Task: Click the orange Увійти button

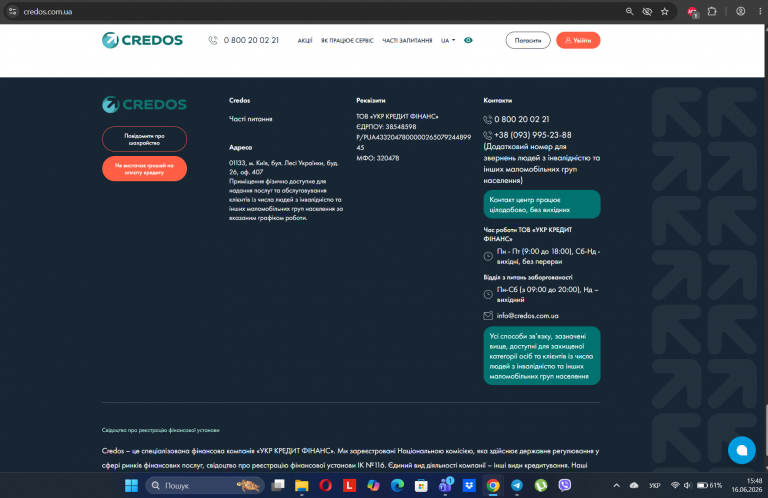Action: pyautogui.click(x=578, y=40)
